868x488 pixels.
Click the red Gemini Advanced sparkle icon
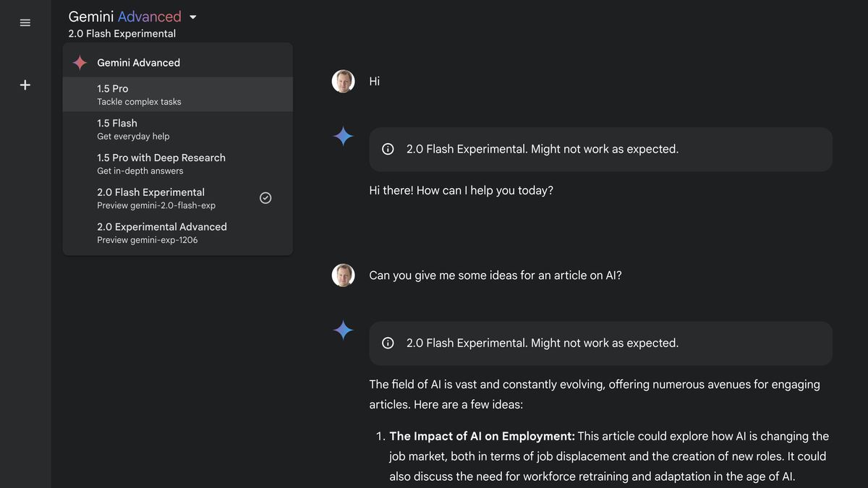(x=80, y=63)
